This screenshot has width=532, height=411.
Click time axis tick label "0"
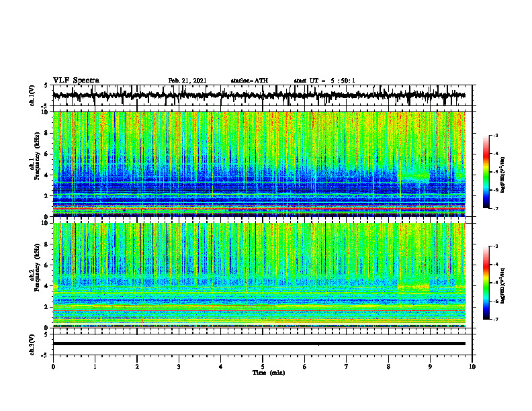pyautogui.click(x=53, y=367)
